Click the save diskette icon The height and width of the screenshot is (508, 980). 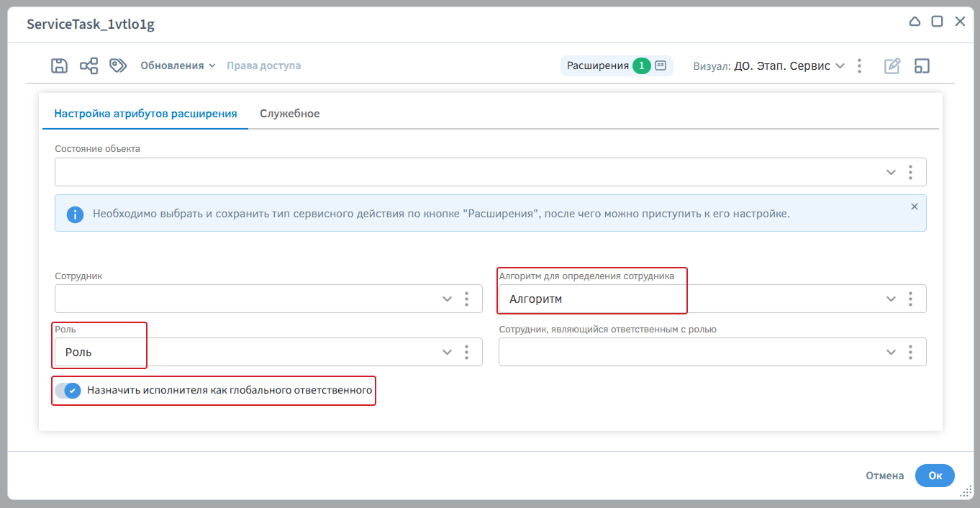(59, 65)
